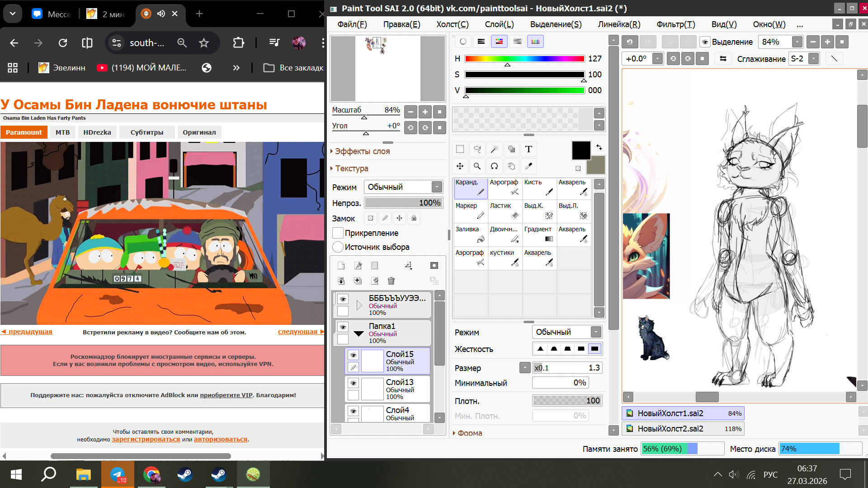Viewport: 868px width, 488px height.
Task: Click the hue H color slider
Action: [524, 59]
